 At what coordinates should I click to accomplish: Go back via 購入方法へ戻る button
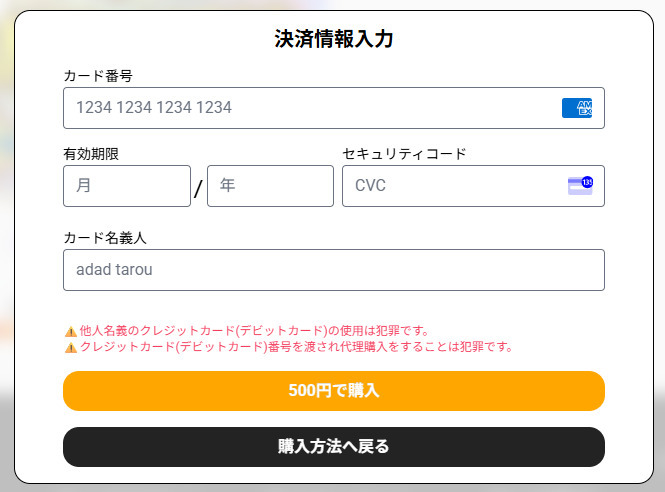pyautogui.click(x=333, y=447)
